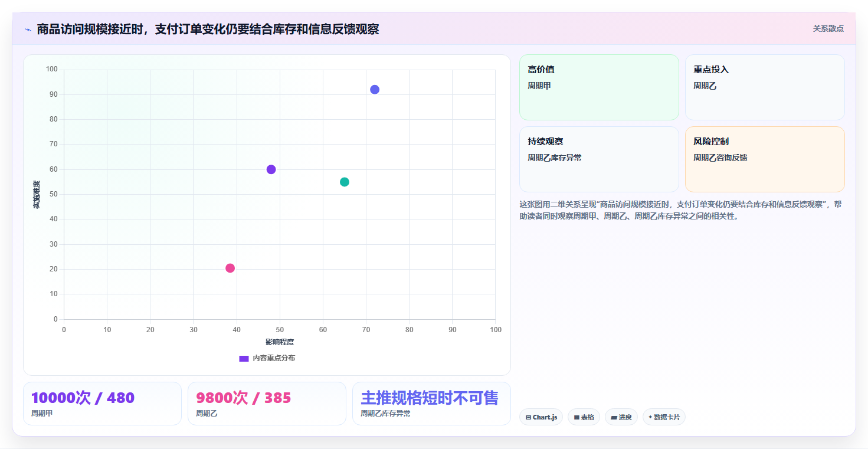This screenshot has height=449, width=868.
Task: Click the lightning icon beside the title
Action: [28, 30]
